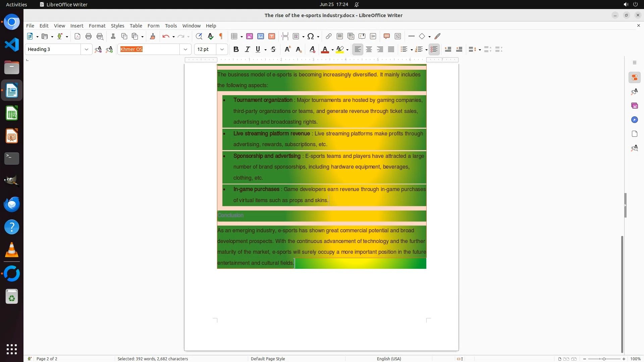
Task: Click the Insert Table icon
Action: point(234,36)
